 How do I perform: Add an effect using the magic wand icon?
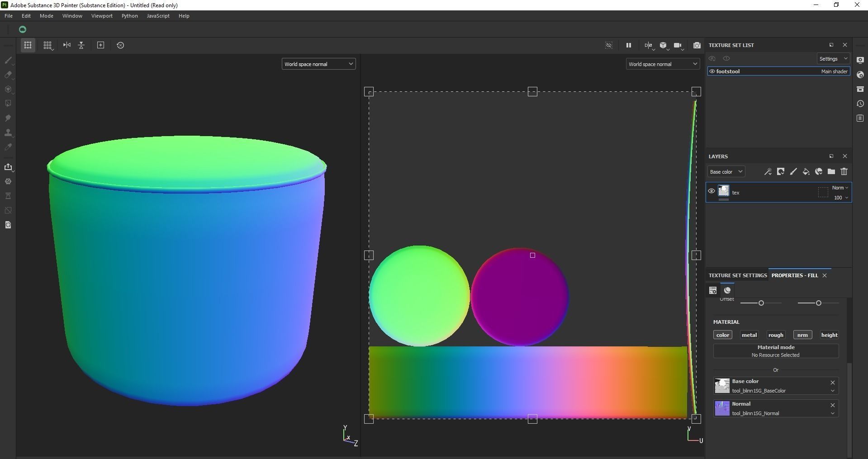[x=768, y=172]
